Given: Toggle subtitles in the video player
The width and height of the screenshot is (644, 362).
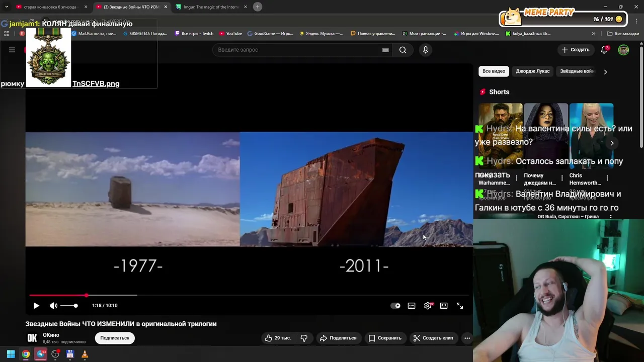Looking at the screenshot, I should (x=412, y=306).
